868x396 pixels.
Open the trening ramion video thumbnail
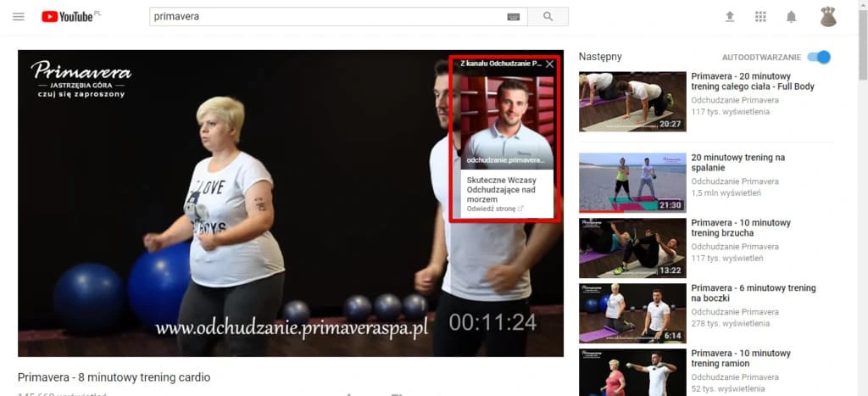[632, 372]
